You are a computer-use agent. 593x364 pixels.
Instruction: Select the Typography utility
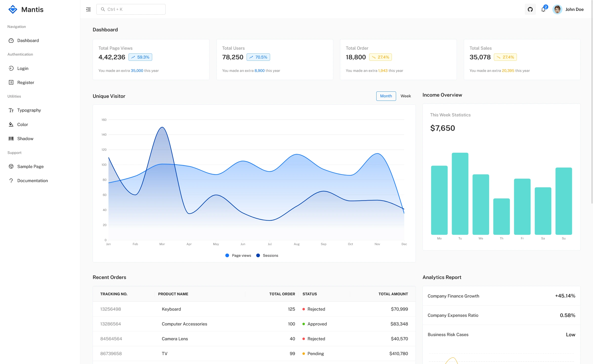[29, 110]
